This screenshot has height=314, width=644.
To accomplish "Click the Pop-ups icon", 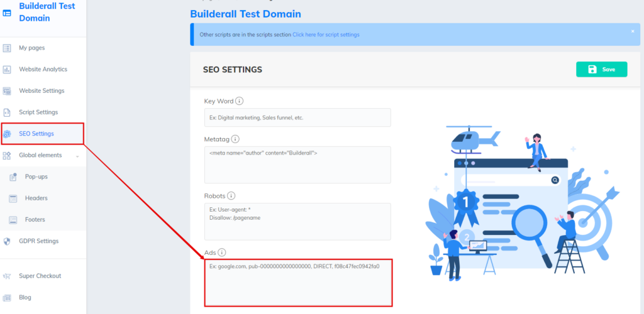I will (13, 176).
